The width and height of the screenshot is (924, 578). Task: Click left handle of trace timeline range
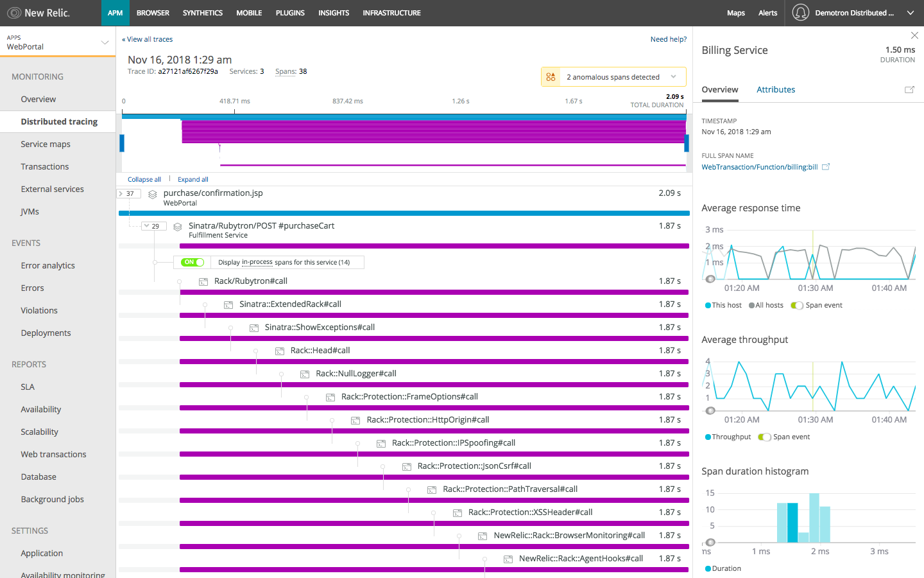pyautogui.click(x=122, y=143)
